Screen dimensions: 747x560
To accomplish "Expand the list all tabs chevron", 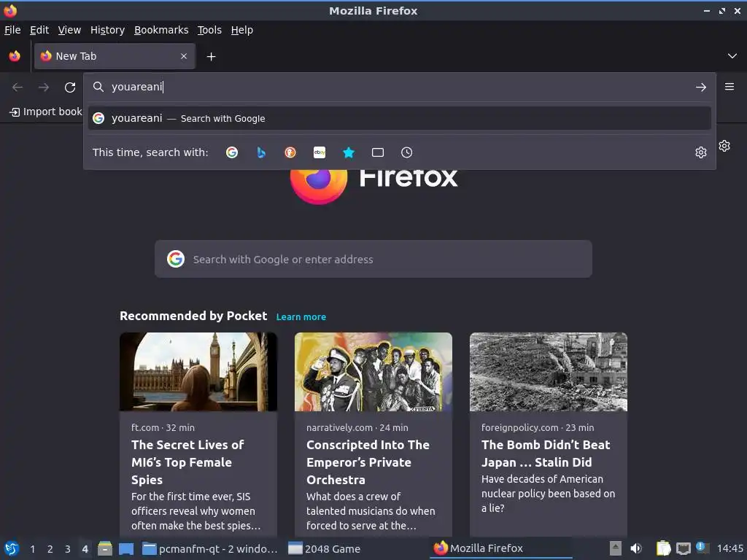I will [x=732, y=56].
